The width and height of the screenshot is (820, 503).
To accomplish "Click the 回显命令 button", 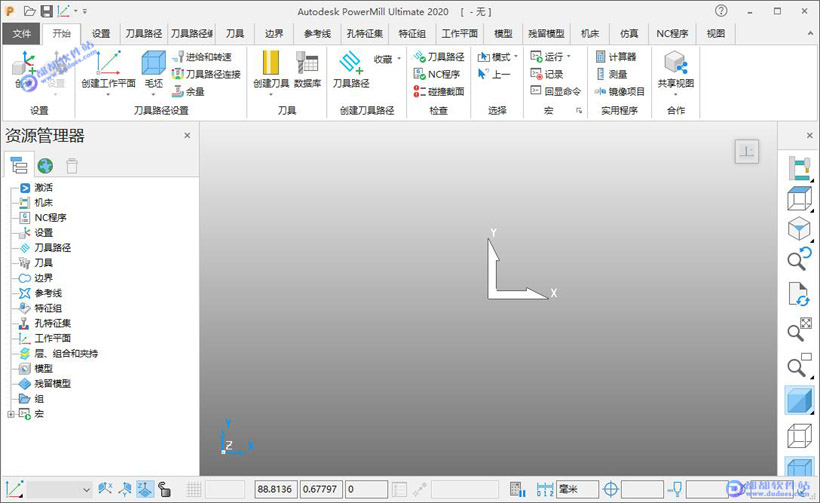I will click(x=555, y=92).
